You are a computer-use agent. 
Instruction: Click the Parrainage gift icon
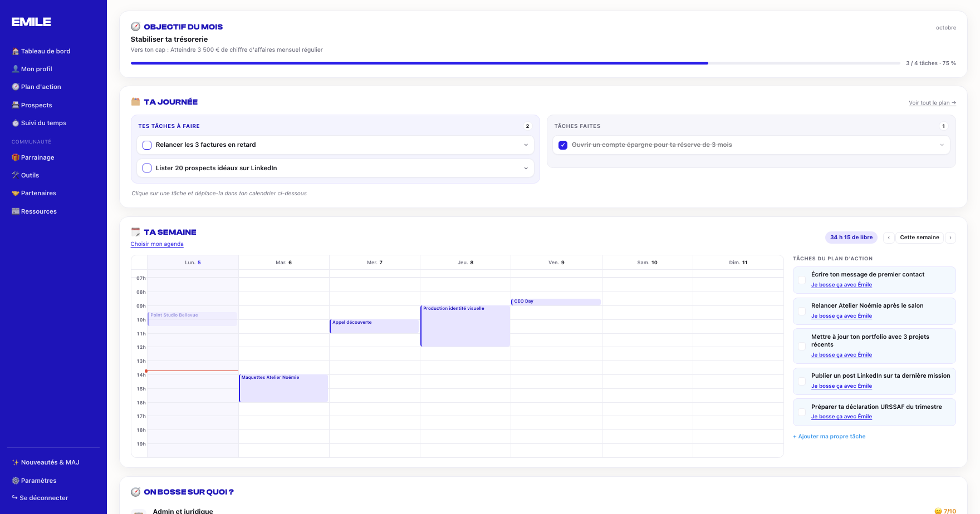click(x=16, y=157)
